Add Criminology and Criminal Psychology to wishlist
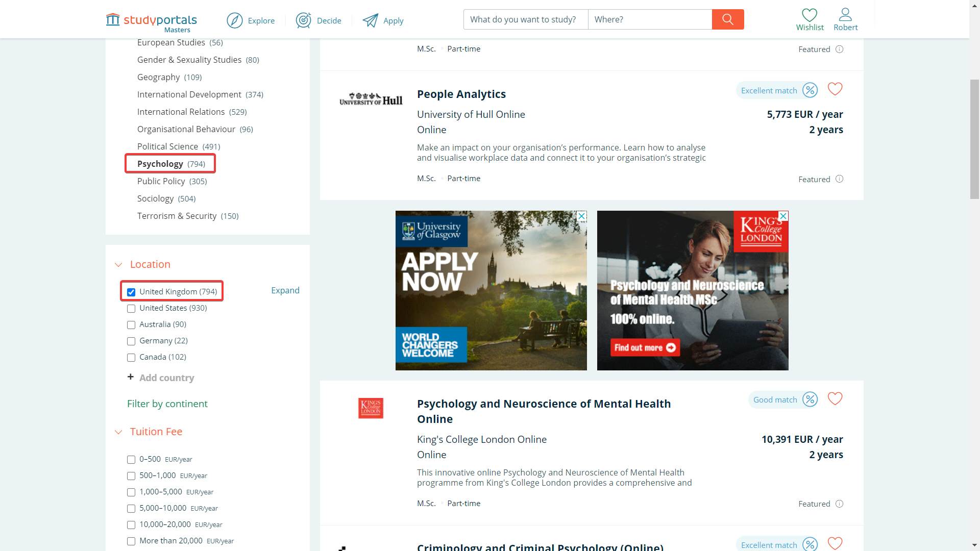980x551 pixels. (835, 543)
